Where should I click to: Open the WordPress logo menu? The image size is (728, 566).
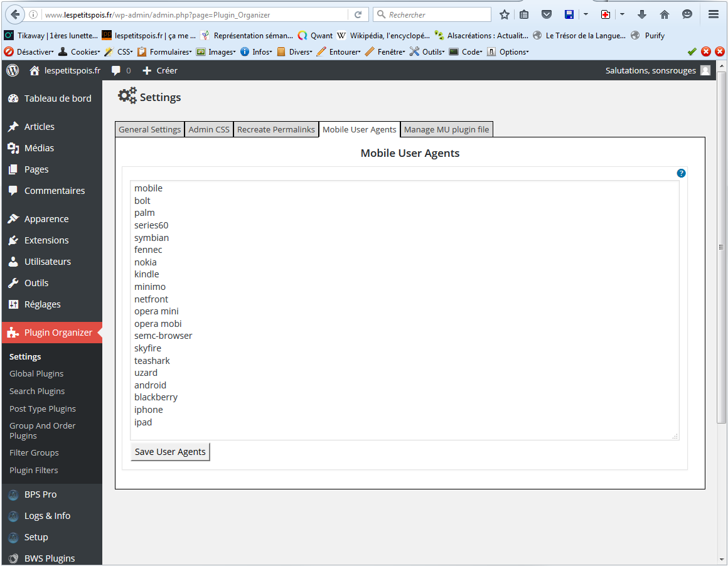coord(13,70)
